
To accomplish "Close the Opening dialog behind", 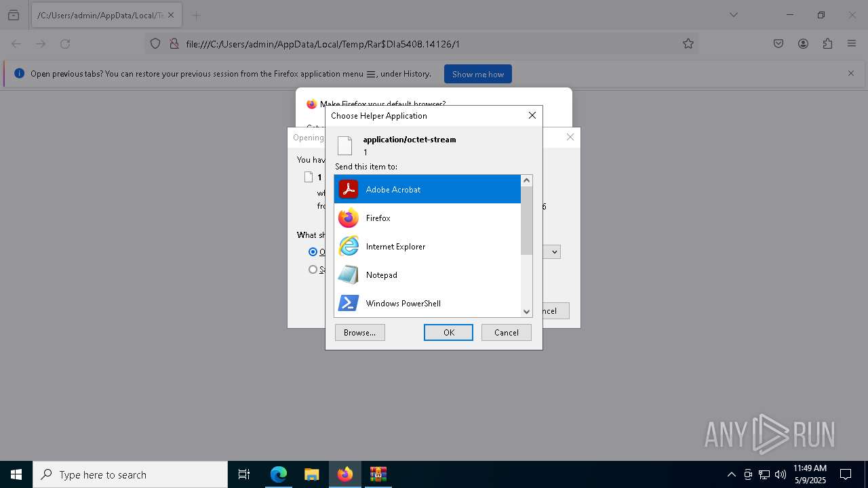I will click(570, 137).
